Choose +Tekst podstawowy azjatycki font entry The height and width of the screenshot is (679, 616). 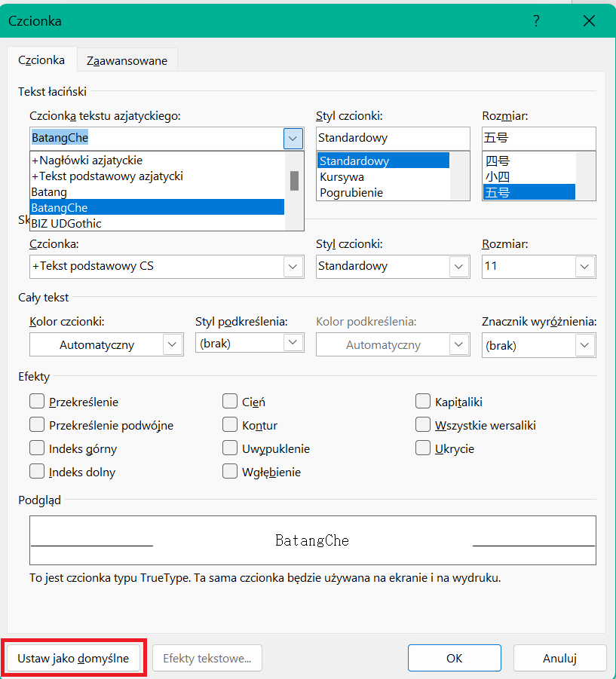click(x=158, y=176)
